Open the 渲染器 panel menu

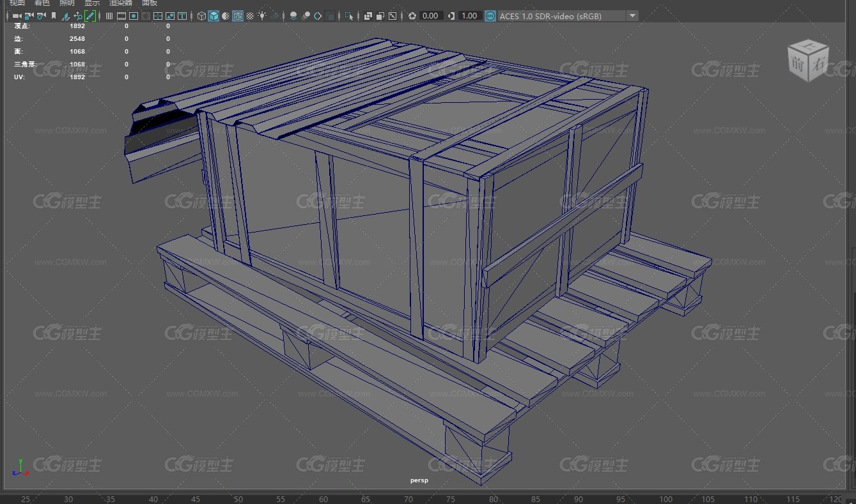click(121, 3)
